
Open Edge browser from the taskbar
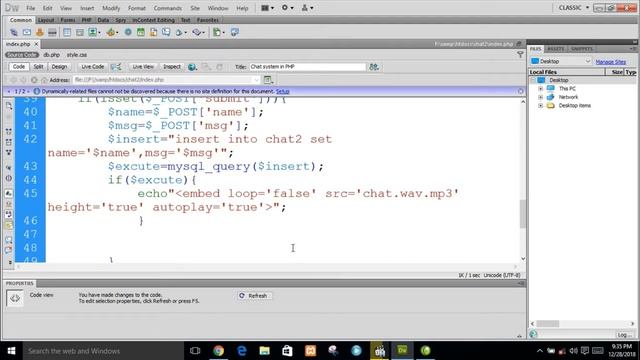242,351
